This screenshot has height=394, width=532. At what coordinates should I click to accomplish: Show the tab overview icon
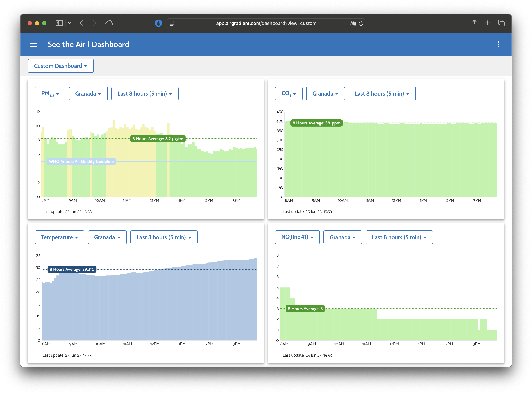click(501, 23)
